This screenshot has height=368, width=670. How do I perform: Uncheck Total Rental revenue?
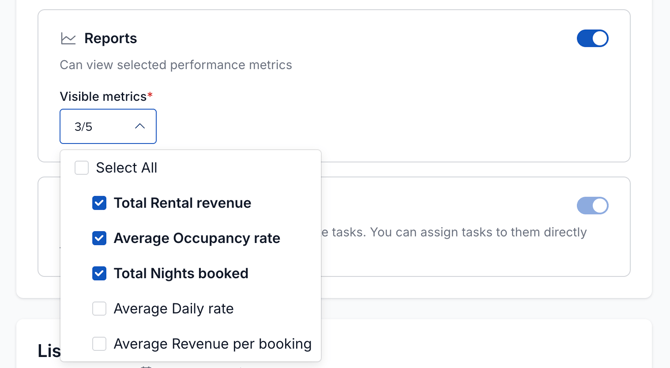pyautogui.click(x=99, y=203)
